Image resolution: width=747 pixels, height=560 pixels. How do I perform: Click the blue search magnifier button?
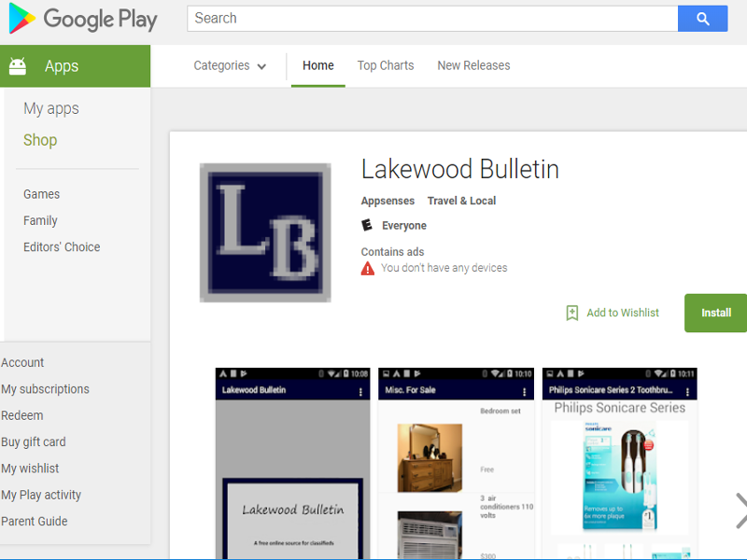pyautogui.click(x=703, y=19)
